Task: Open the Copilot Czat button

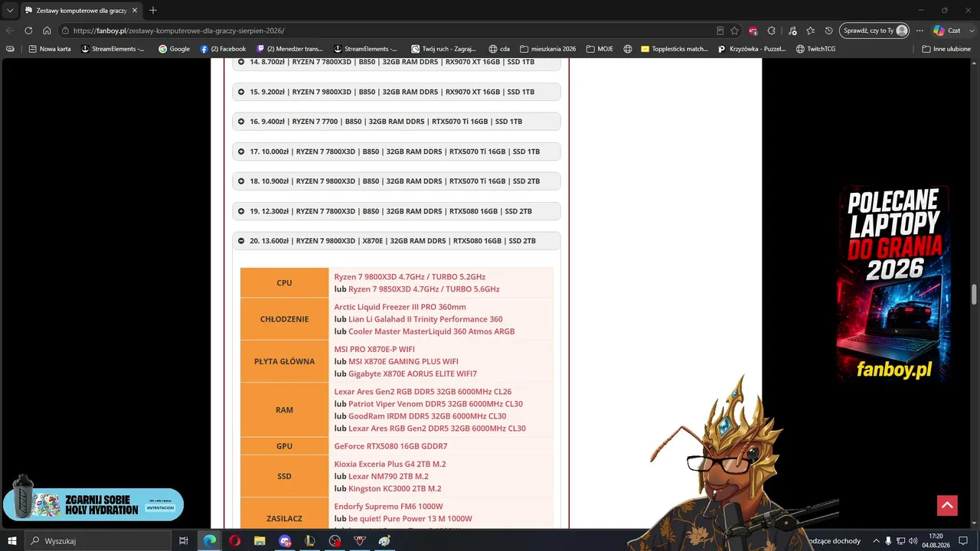Action: tap(947, 31)
